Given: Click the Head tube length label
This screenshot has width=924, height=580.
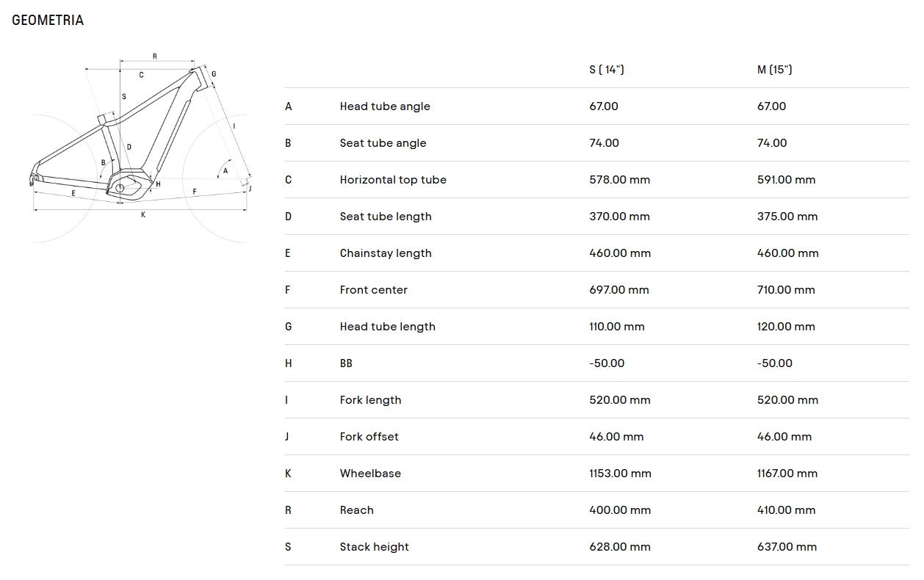Looking at the screenshot, I should tap(387, 327).
